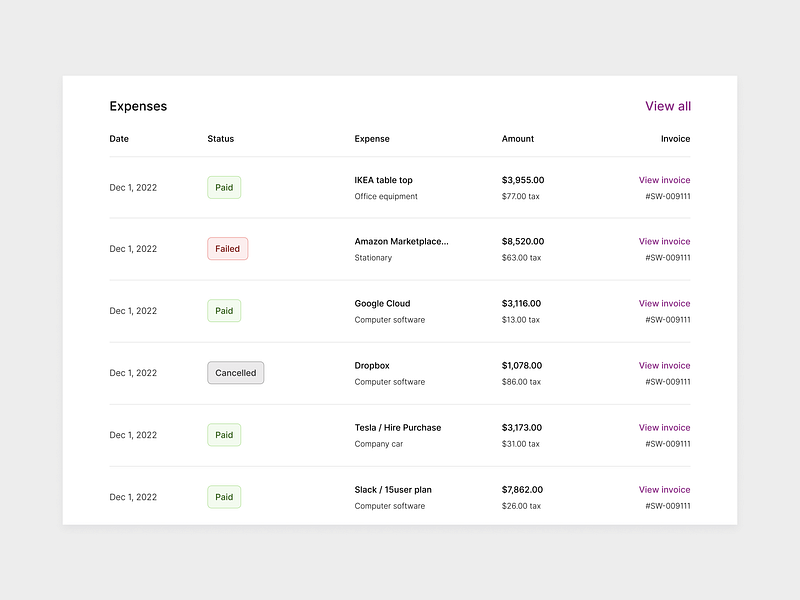The height and width of the screenshot is (600, 800).
Task: Select the Dropbox expense row
Action: pyautogui.click(x=400, y=372)
